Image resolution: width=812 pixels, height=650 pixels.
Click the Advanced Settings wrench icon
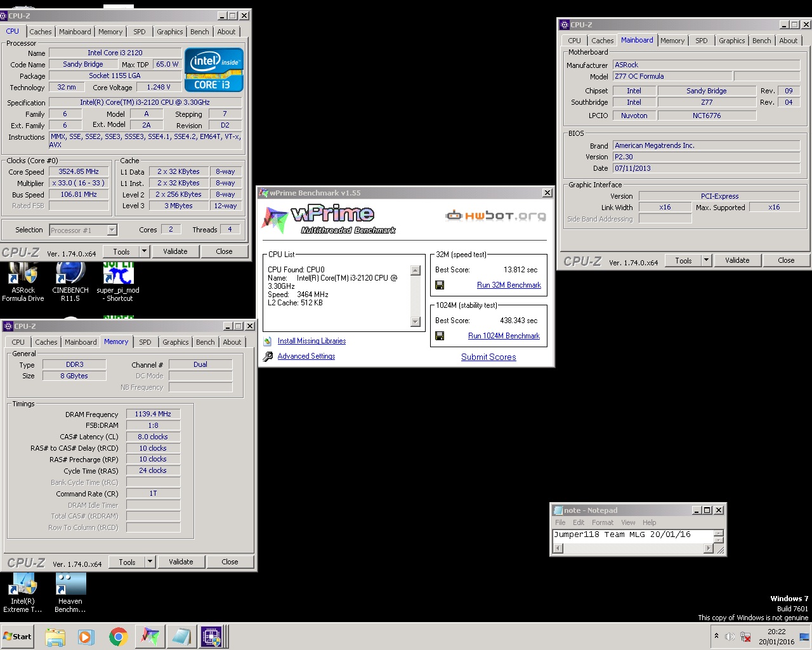click(x=268, y=357)
